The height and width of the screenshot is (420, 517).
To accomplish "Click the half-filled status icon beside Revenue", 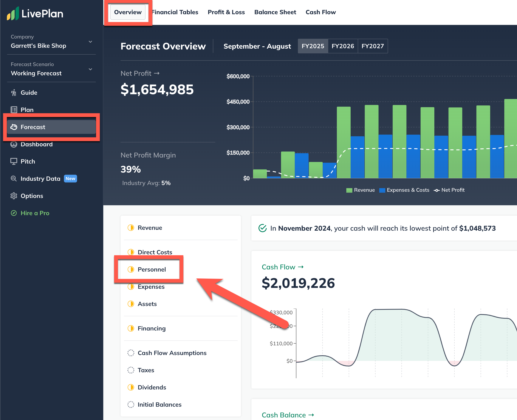I will pos(131,228).
